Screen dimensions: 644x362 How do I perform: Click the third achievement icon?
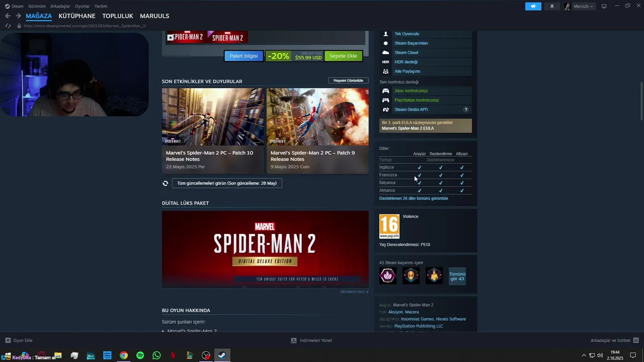point(434,276)
